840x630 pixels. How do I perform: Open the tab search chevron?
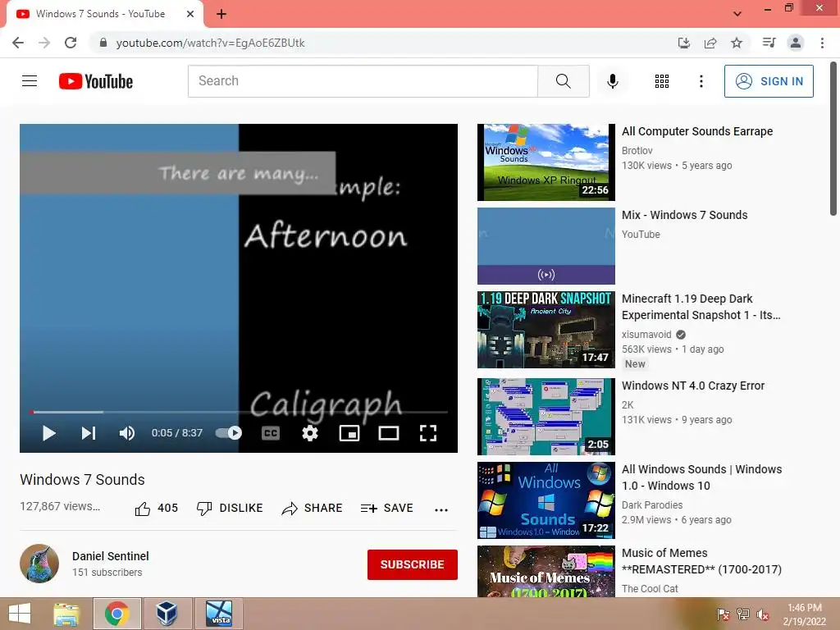coord(737,14)
